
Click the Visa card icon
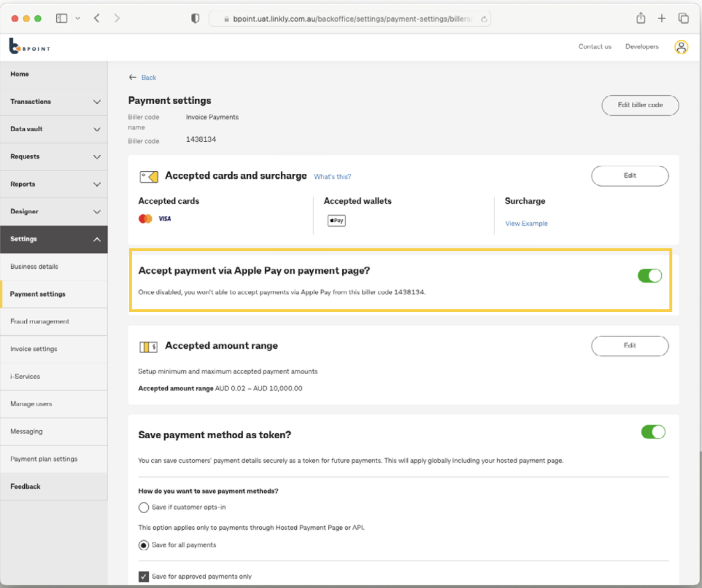[164, 218]
